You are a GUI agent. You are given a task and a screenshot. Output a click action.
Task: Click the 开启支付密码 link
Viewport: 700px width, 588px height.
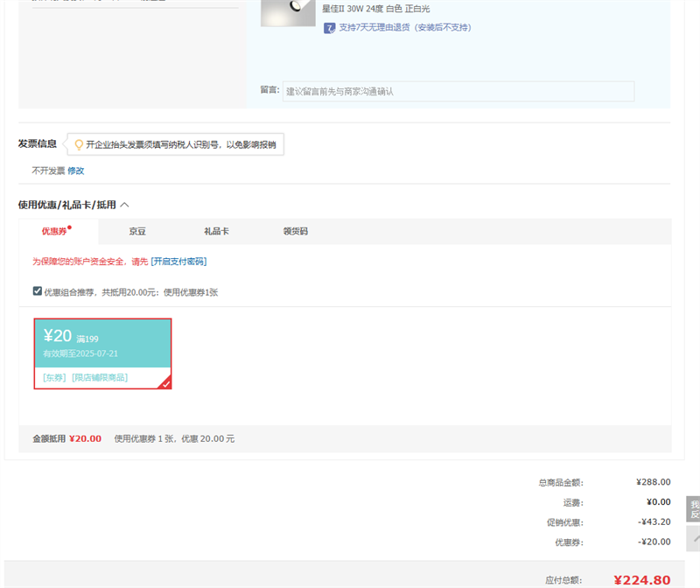coord(178,262)
